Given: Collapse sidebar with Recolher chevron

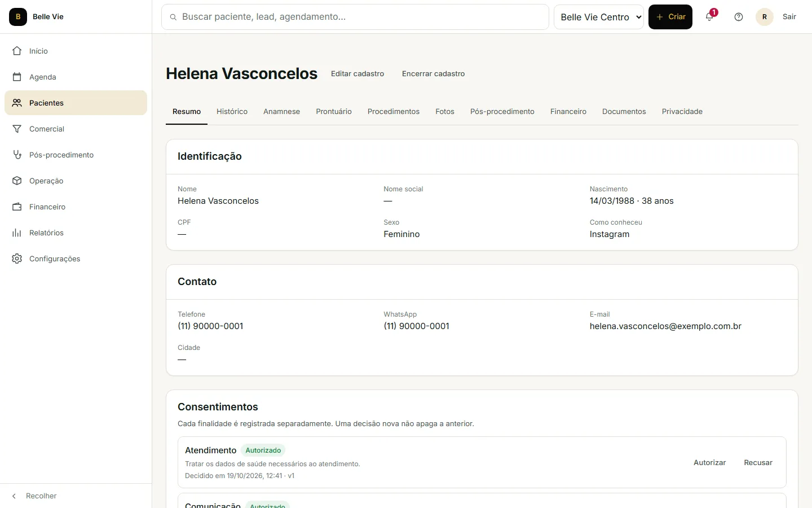Looking at the screenshot, I should tap(14, 496).
